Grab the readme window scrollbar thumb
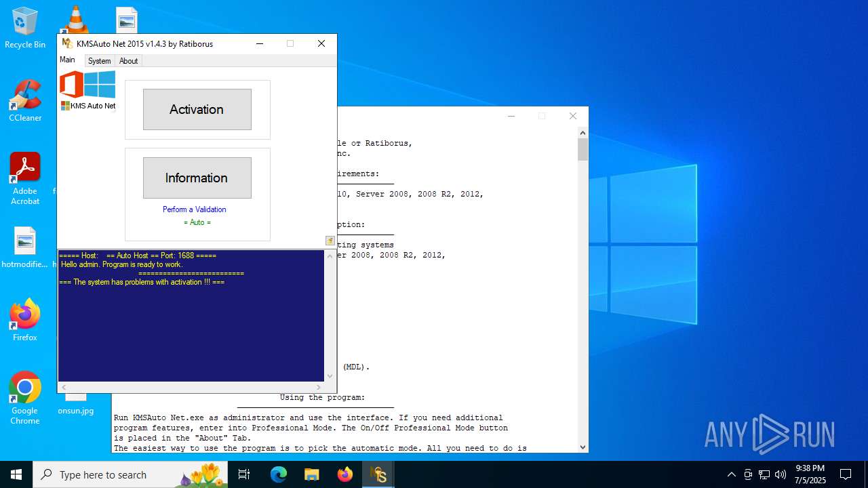The image size is (868, 488). click(x=583, y=149)
